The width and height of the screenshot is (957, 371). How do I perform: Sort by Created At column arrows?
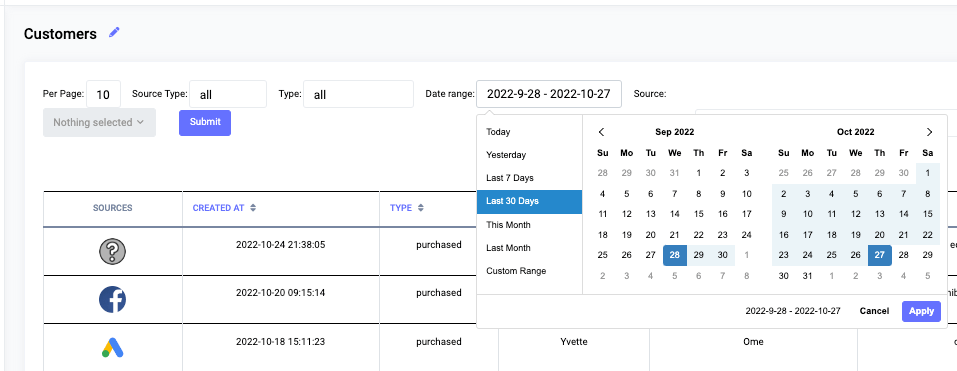(253, 208)
